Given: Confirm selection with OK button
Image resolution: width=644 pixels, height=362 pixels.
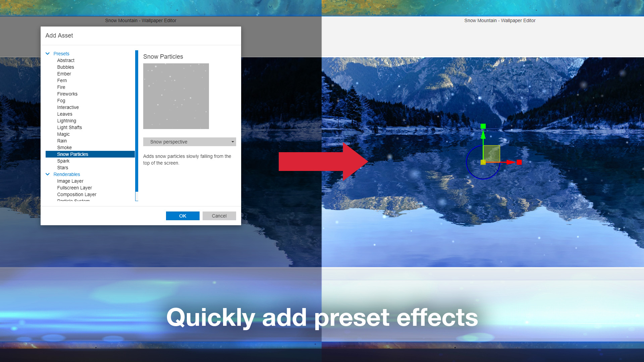Looking at the screenshot, I should [182, 216].
